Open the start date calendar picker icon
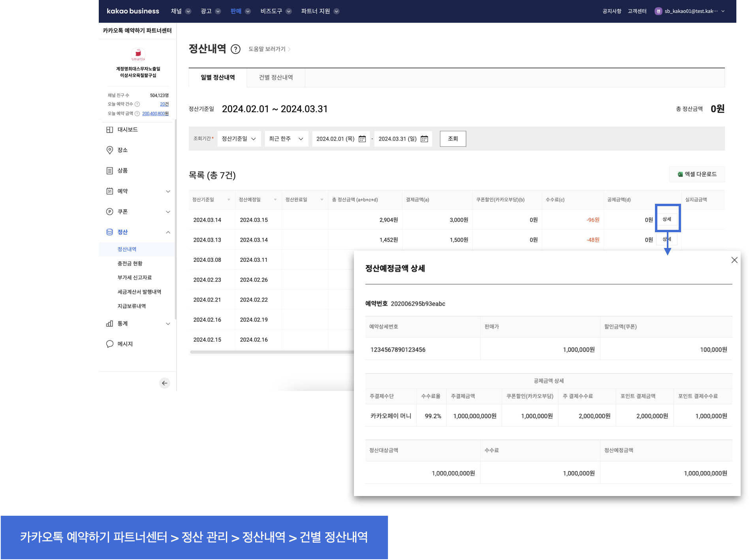Screen dimensions: 749x560 362,139
